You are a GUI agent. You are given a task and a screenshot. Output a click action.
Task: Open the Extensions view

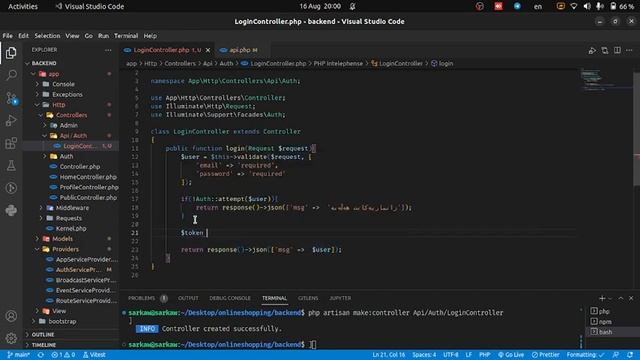[11, 143]
